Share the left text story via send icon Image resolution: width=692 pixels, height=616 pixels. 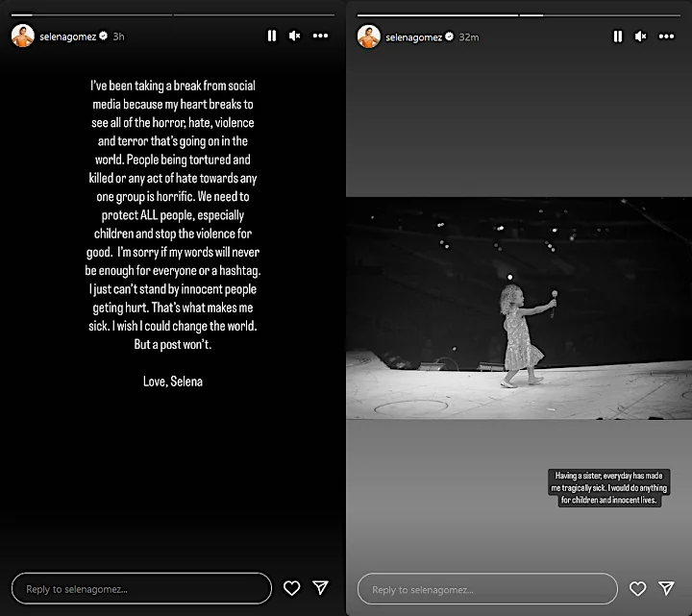tap(320, 587)
